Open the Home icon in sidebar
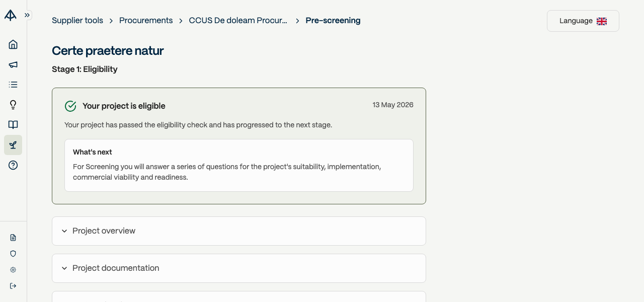644x302 pixels. 13,44
